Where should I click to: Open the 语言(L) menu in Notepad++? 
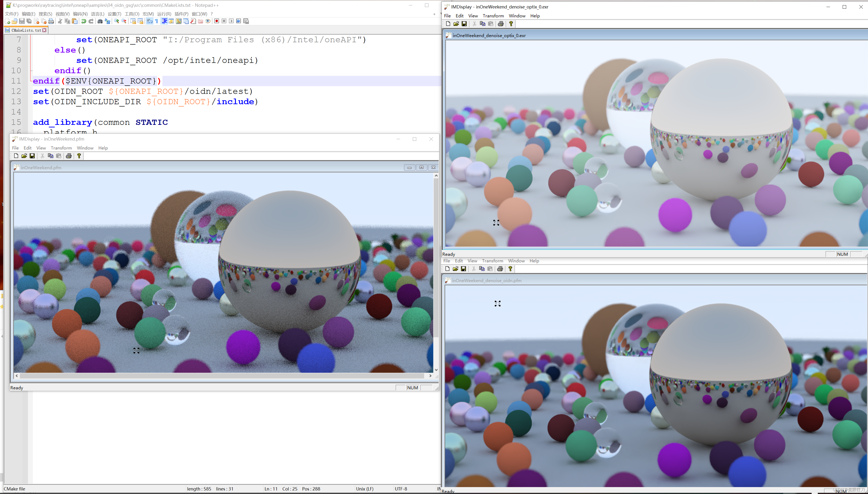click(97, 14)
